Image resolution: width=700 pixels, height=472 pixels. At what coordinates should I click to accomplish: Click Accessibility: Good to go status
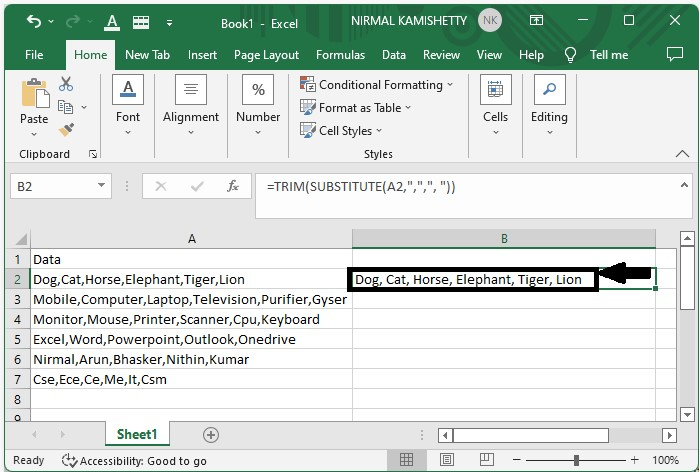[134, 460]
